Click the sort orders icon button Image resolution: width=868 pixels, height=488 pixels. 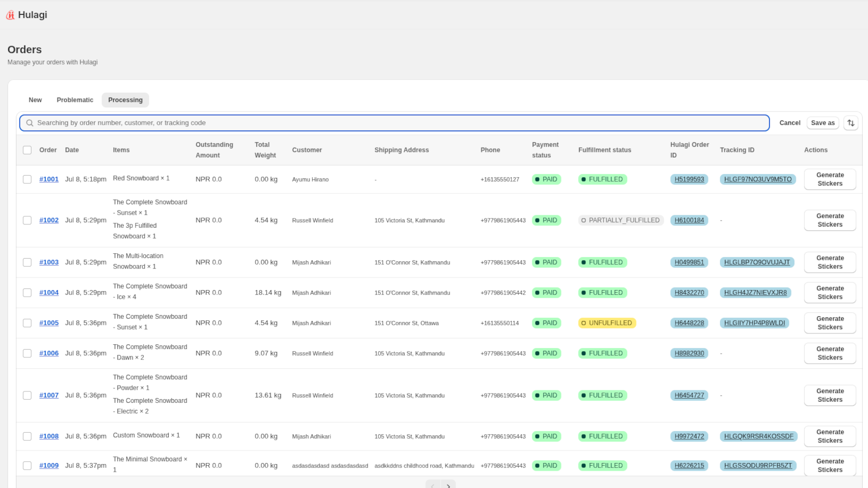click(851, 123)
